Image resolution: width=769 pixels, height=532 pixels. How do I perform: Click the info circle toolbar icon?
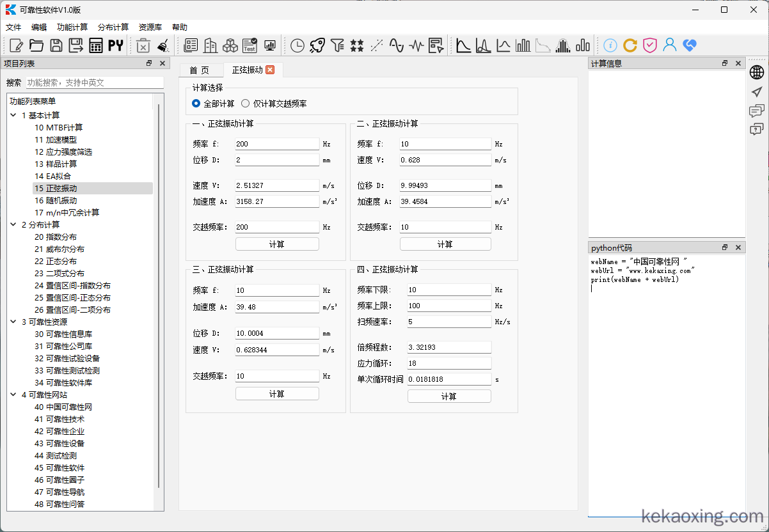pyautogui.click(x=610, y=45)
